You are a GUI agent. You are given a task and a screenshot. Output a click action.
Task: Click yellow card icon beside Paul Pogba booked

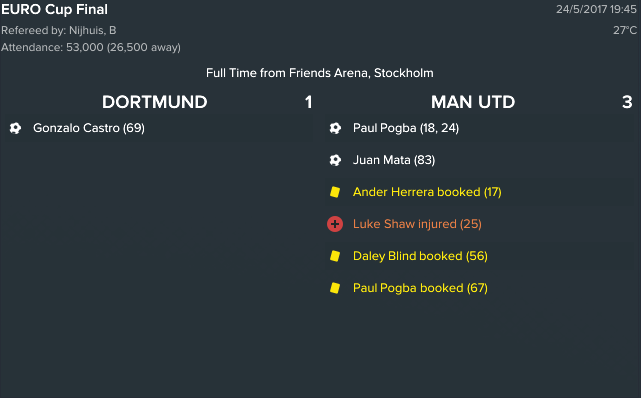(335, 288)
